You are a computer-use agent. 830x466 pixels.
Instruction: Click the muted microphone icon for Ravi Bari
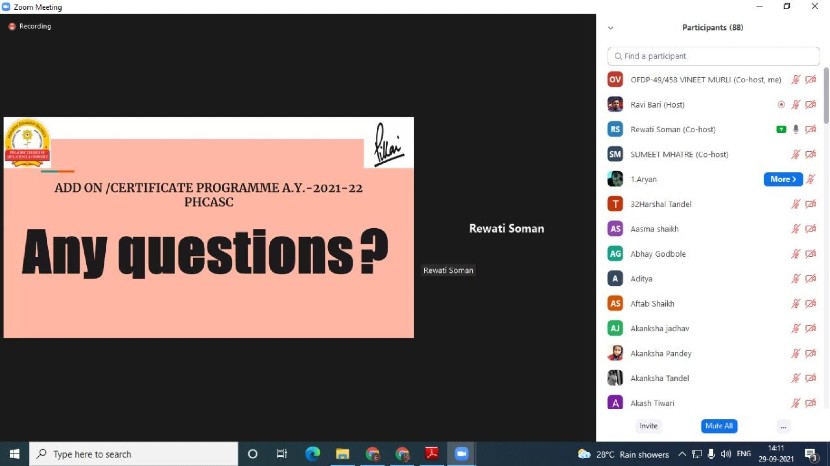pyautogui.click(x=796, y=104)
